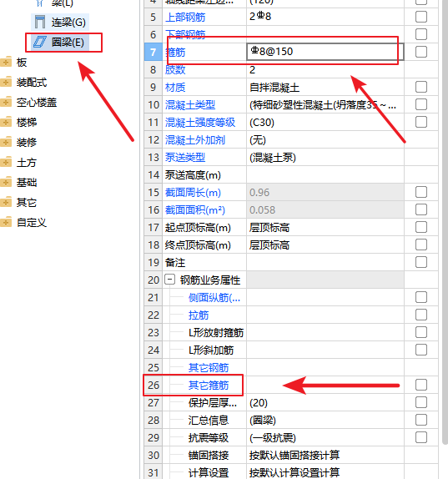Select the 保护层厚 value (20)

(325, 402)
